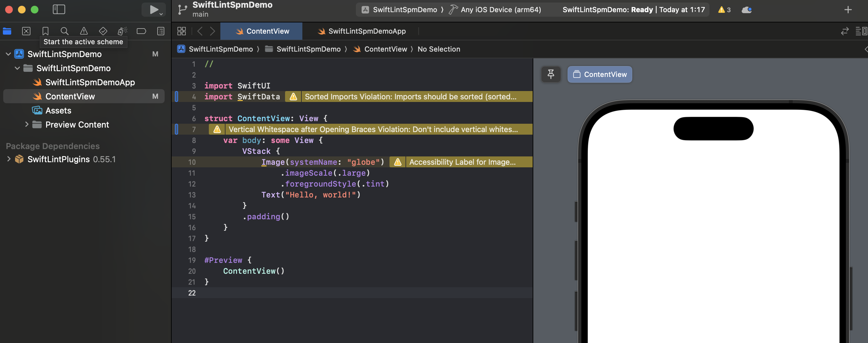Place cursor on the #Preview line

point(228,260)
